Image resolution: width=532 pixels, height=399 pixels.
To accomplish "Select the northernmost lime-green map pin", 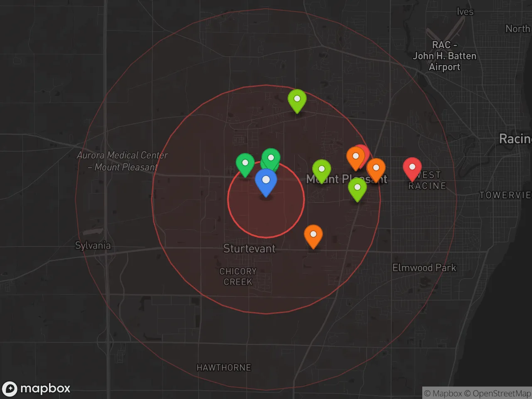I will pos(297,100).
